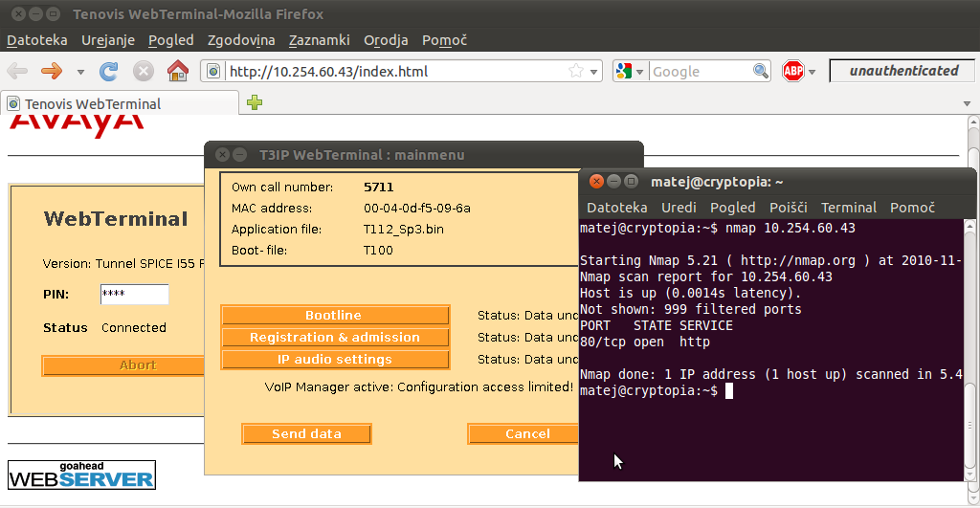Open Pomoč menu in terminal window
980x508 pixels.
[x=912, y=208]
